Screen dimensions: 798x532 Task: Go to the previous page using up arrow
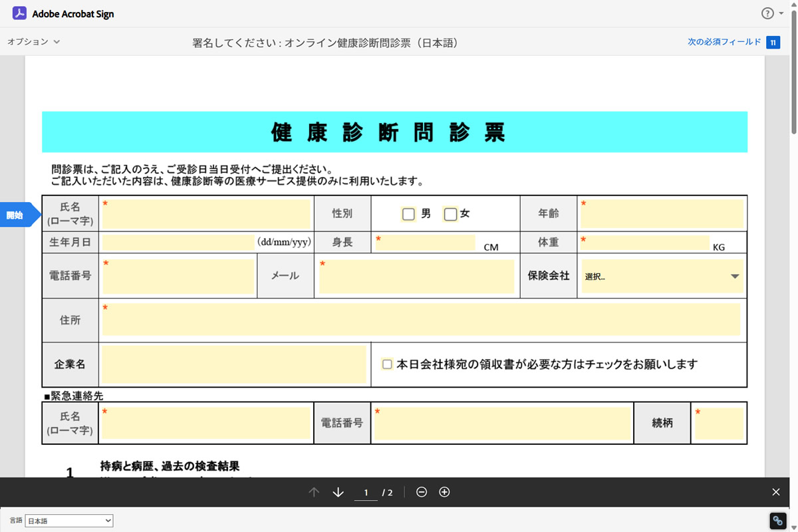coord(315,492)
